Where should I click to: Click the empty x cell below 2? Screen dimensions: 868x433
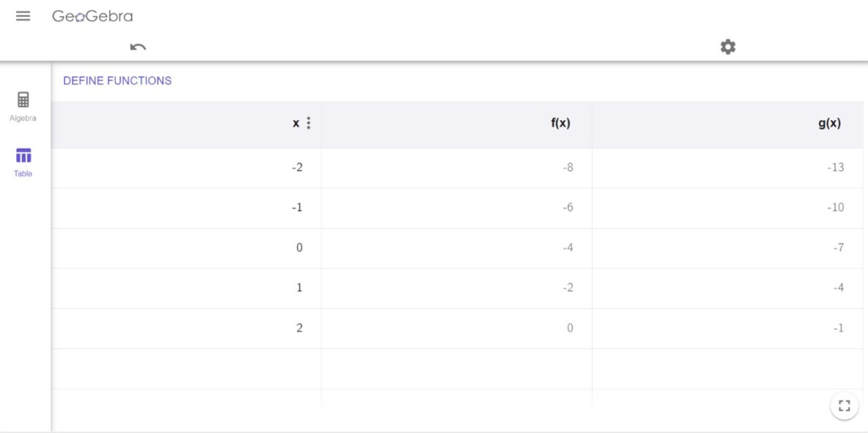point(186,369)
